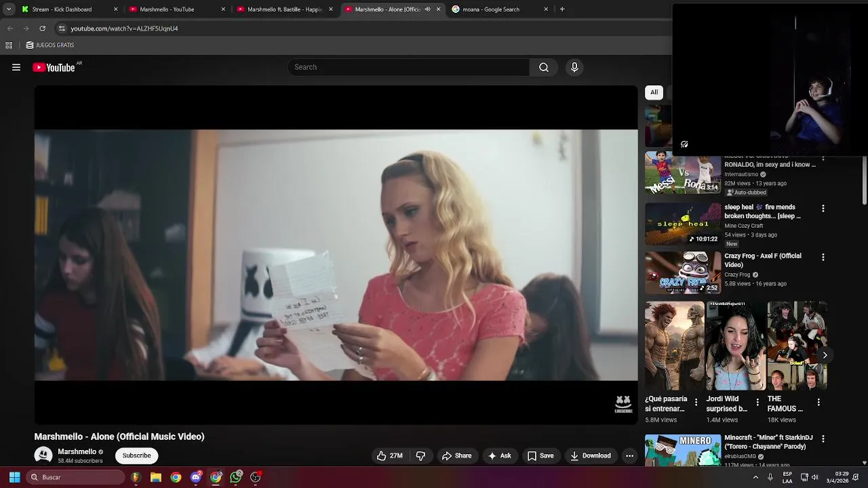Screen dimensions: 868x488
Task: Open Marshmello channel avatar
Action: click(43, 455)
